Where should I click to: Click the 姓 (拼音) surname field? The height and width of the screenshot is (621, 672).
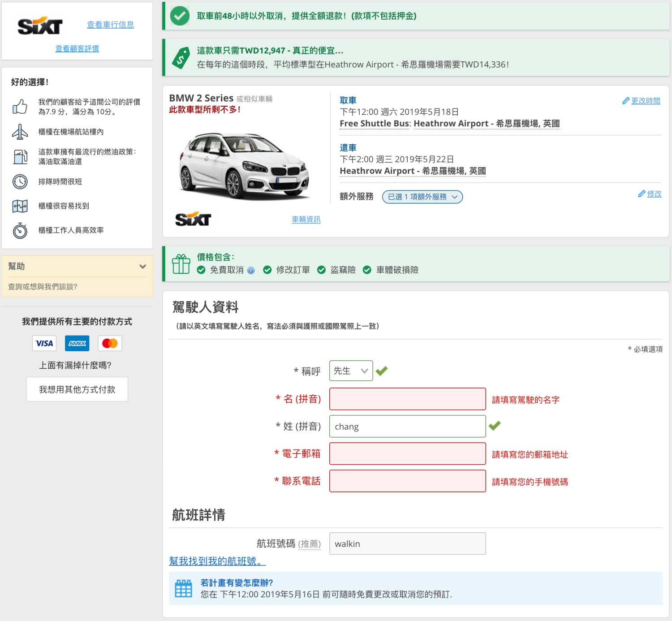click(408, 426)
